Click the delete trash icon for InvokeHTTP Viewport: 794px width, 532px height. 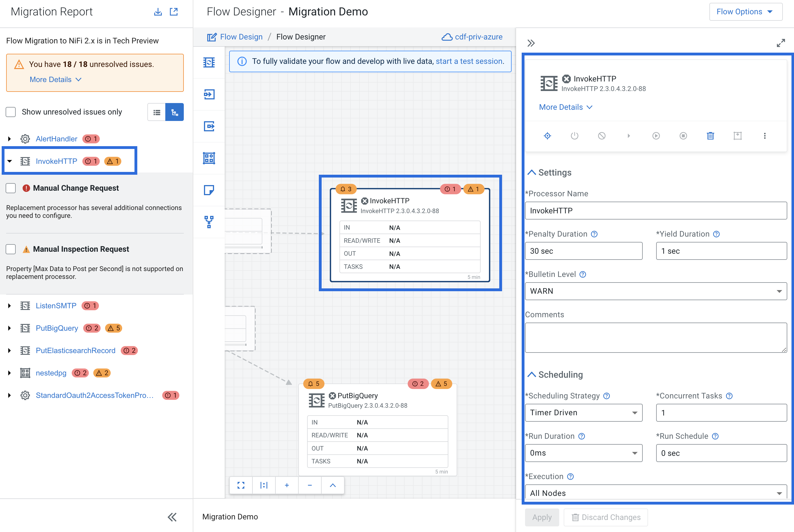click(x=710, y=136)
